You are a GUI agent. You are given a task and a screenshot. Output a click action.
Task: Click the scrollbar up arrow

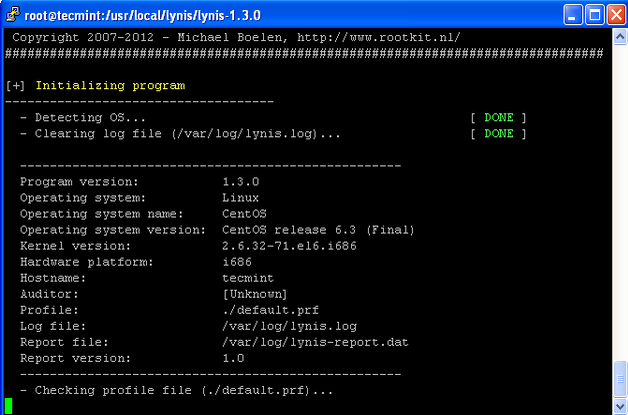coord(620,37)
